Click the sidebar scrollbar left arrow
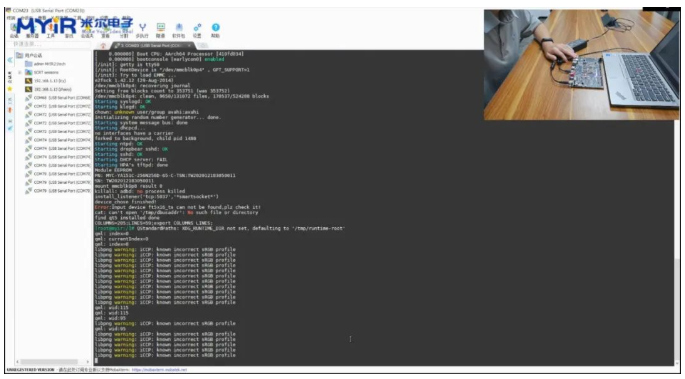This screenshot has height=379, width=685. coord(18,362)
